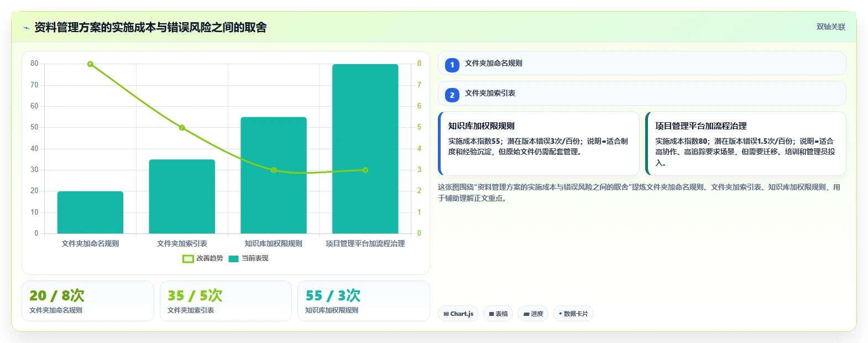868x343 pixels.
Task: Click the Chart.js tag
Action: [x=458, y=314]
